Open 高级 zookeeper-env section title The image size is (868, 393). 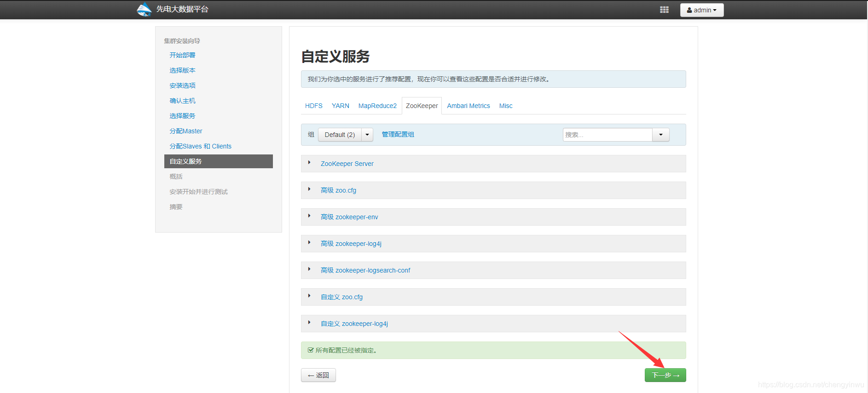click(349, 217)
